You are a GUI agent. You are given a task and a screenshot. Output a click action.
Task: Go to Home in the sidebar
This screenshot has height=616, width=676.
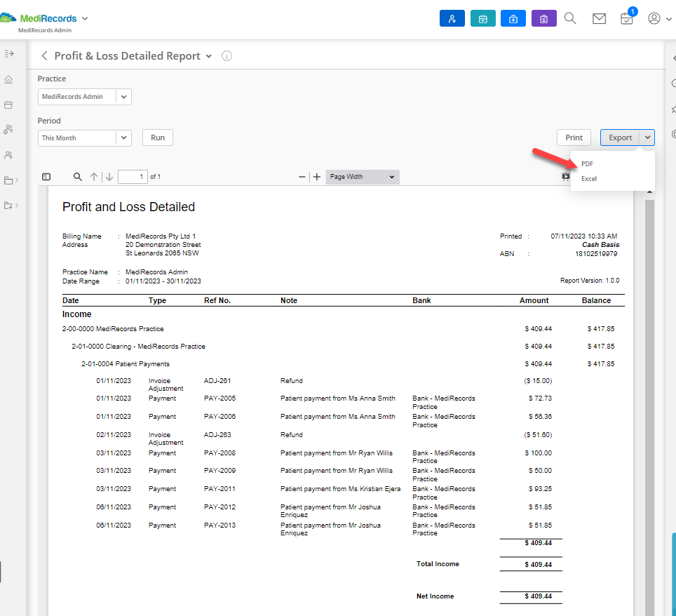(8, 79)
